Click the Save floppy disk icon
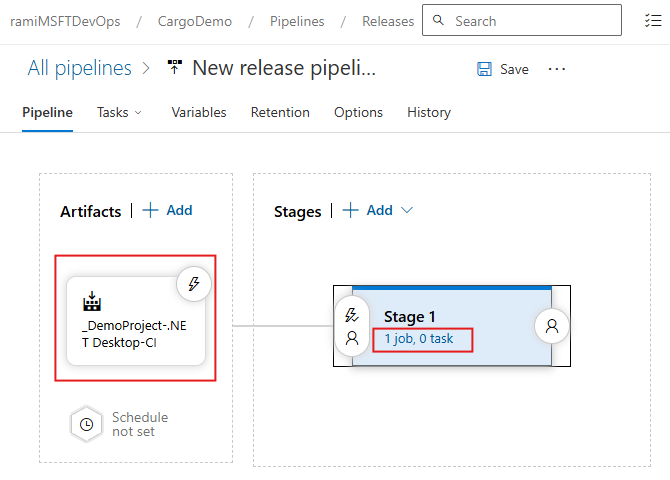The image size is (670, 480). point(485,69)
